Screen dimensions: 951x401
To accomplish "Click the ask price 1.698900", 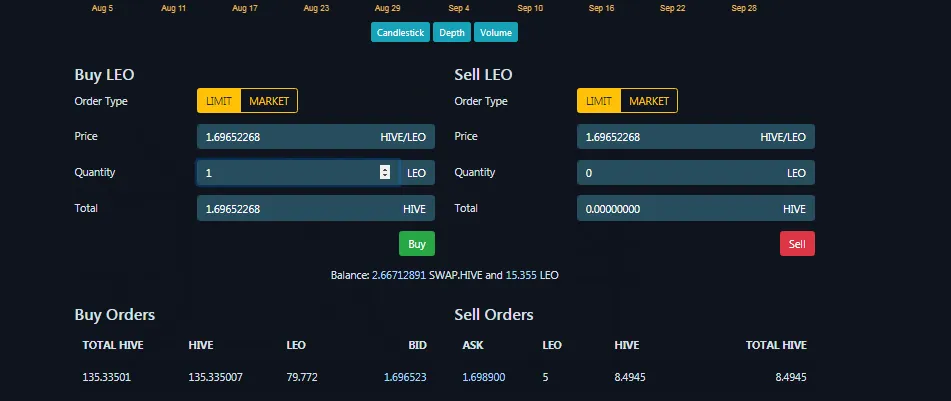I will pyautogui.click(x=483, y=377).
